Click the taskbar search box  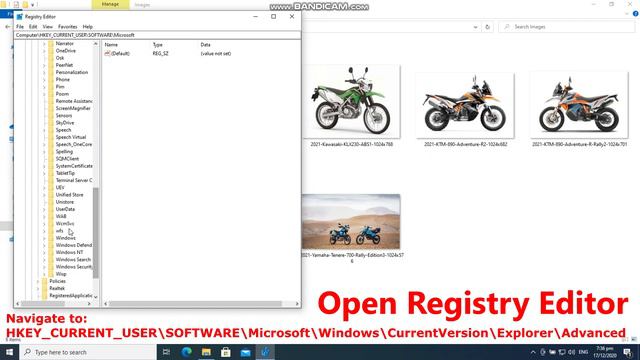tap(88, 352)
